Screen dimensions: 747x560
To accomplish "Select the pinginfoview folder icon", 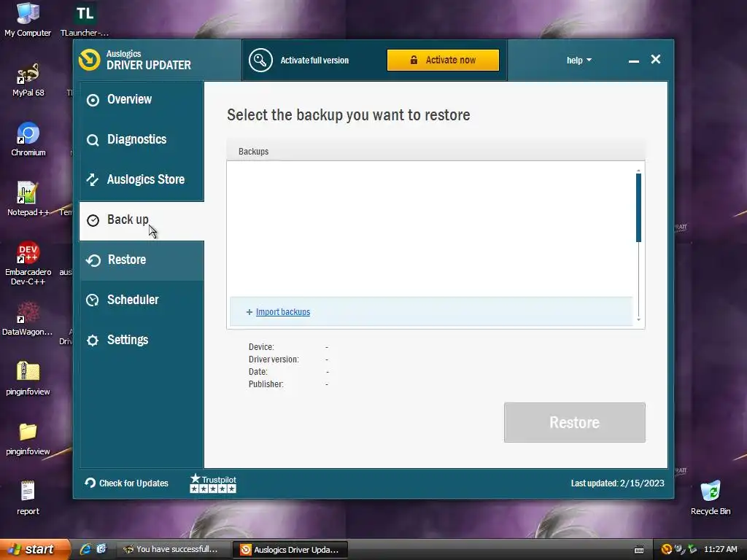I will tap(28, 438).
